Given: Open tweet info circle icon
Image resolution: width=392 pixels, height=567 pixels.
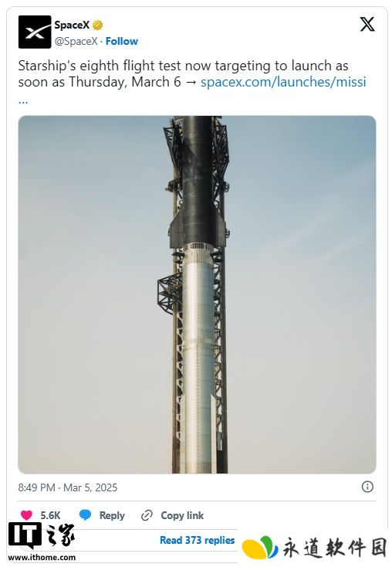Looking at the screenshot, I should (x=367, y=487).
